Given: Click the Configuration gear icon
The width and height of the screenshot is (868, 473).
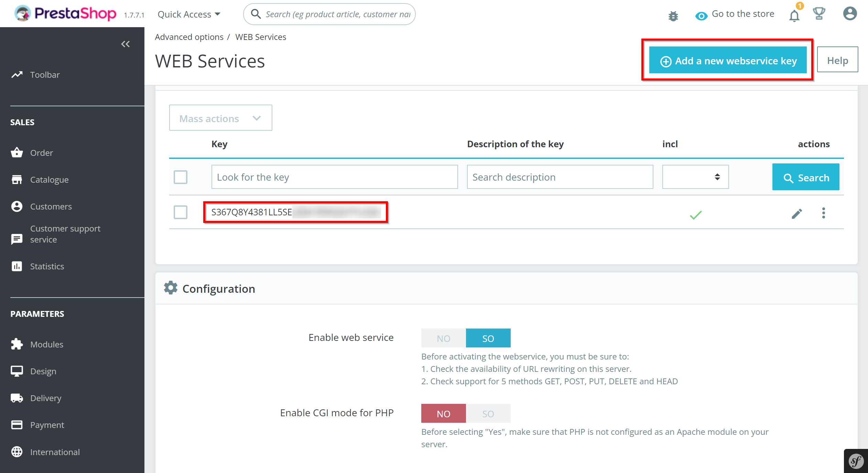Looking at the screenshot, I should [171, 288].
